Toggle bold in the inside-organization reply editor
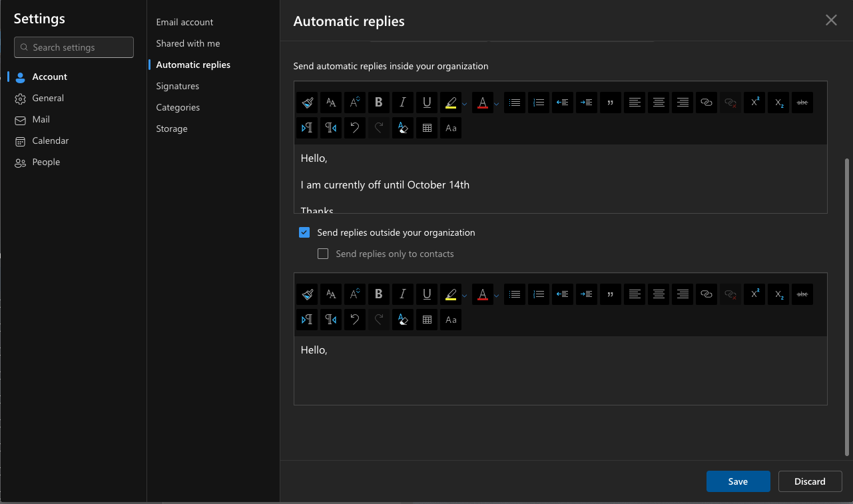Viewport: 853px width, 504px height. [379, 103]
